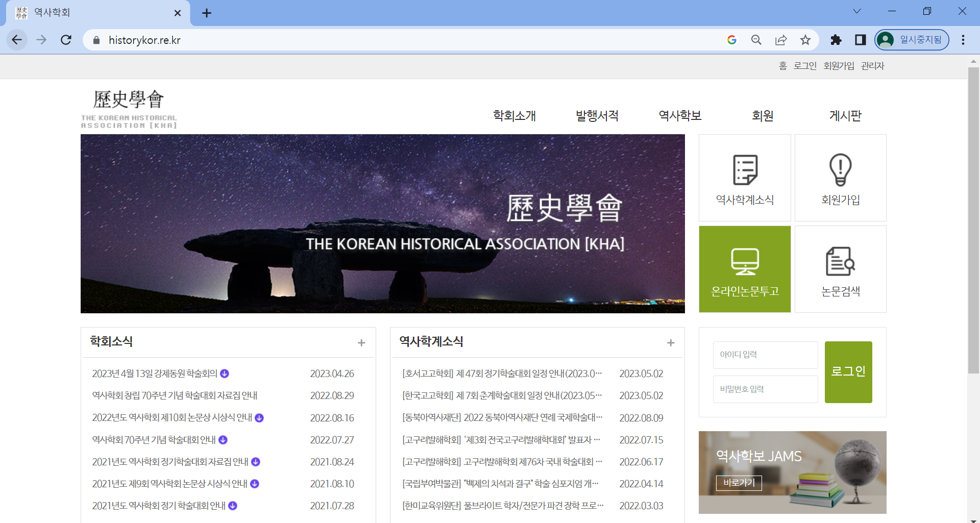980x523 pixels.
Task: Click the 로그인 top link
Action: click(805, 66)
